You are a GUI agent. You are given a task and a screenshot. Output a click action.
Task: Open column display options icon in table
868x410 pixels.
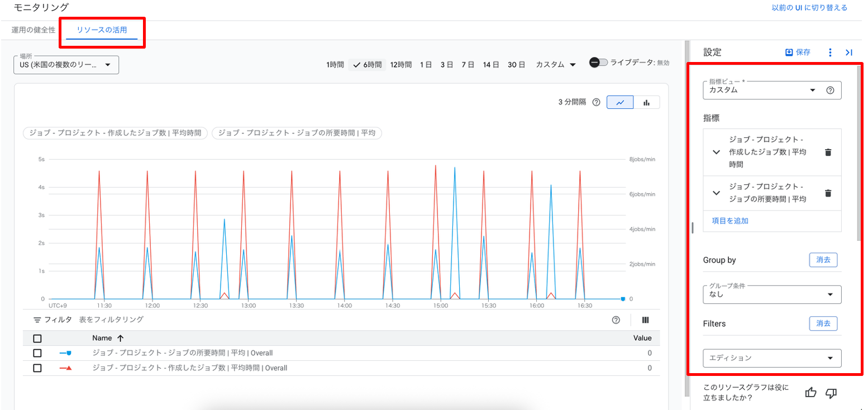point(645,320)
